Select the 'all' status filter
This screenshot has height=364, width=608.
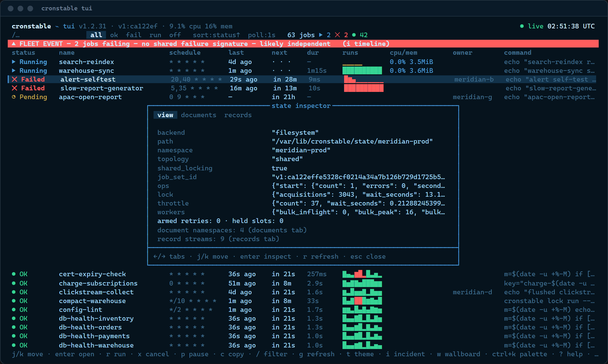point(96,35)
